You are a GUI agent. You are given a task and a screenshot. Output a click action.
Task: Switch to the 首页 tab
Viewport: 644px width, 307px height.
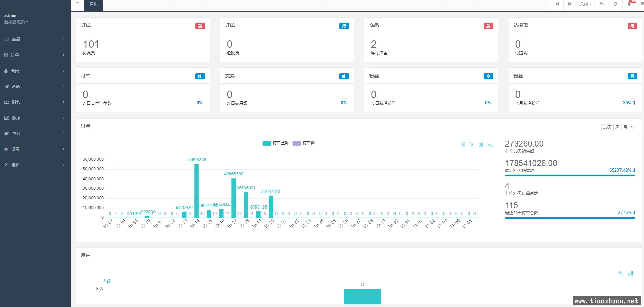point(94,4)
